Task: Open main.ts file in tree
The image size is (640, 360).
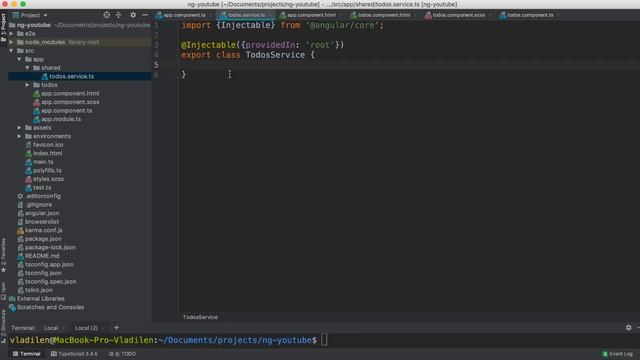Action: [x=43, y=162]
